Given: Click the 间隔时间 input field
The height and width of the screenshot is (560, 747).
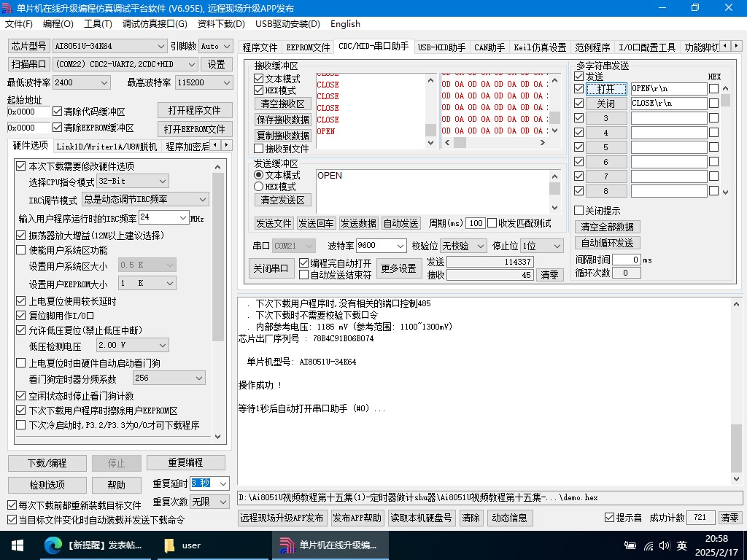Looking at the screenshot, I should (627, 260).
